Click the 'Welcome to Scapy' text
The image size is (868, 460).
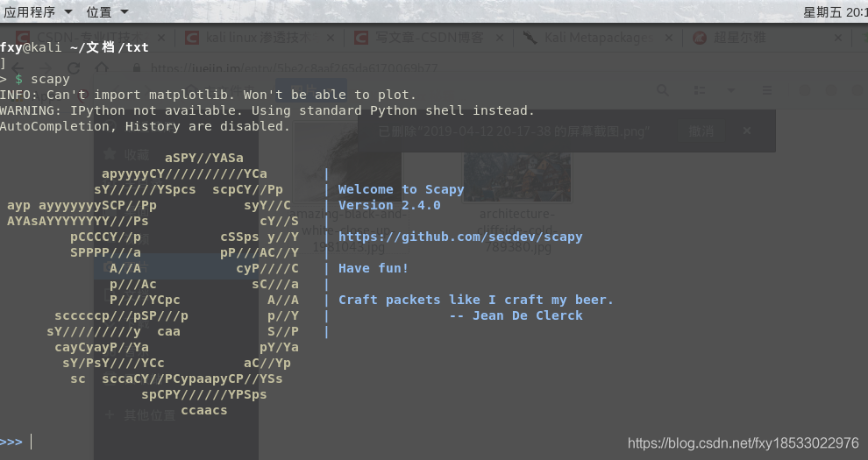402,189
